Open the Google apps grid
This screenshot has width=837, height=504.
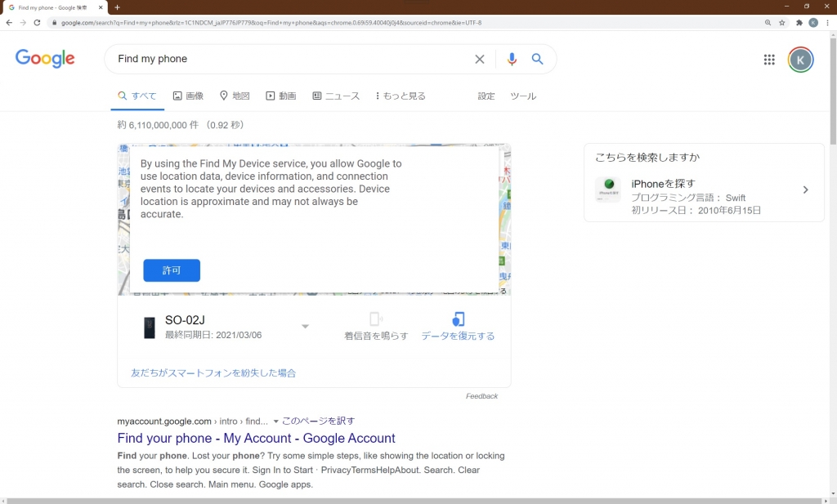pyautogui.click(x=769, y=60)
